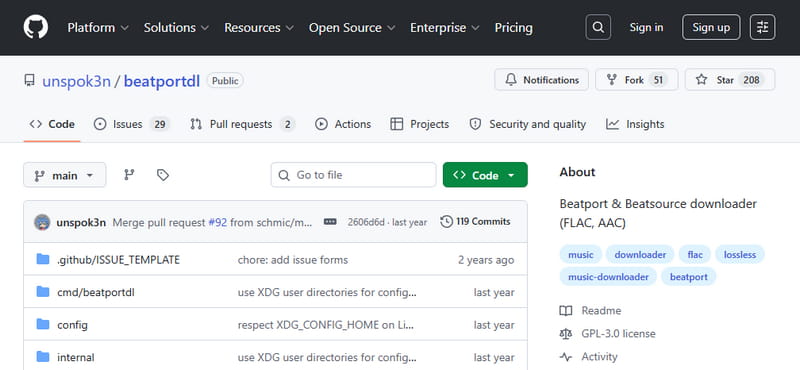800x370 pixels.
Task: Click the config folder icon
Action: click(x=43, y=324)
